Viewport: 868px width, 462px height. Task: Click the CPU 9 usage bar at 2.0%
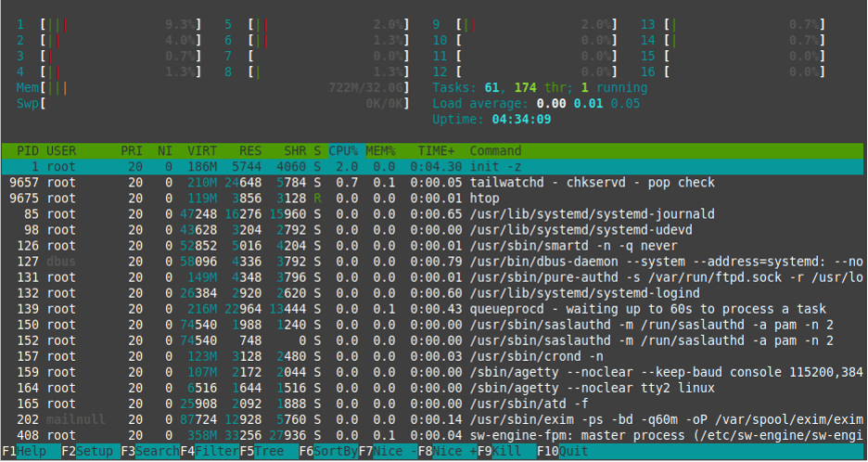[x=537, y=25]
